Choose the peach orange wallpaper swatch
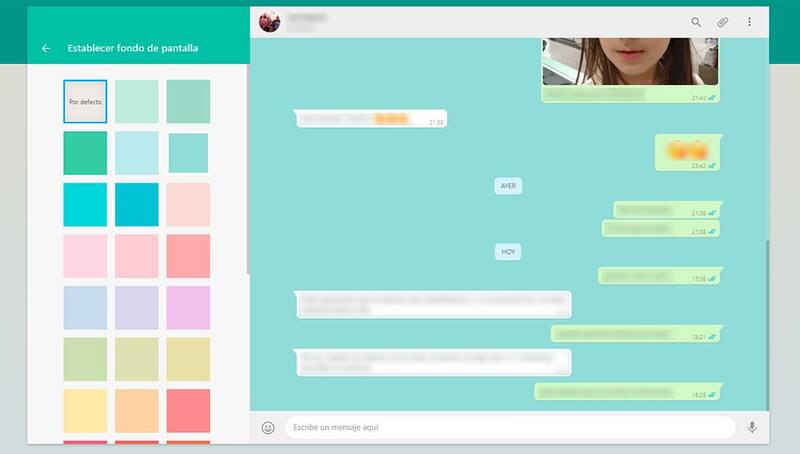 [x=136, y=410]
